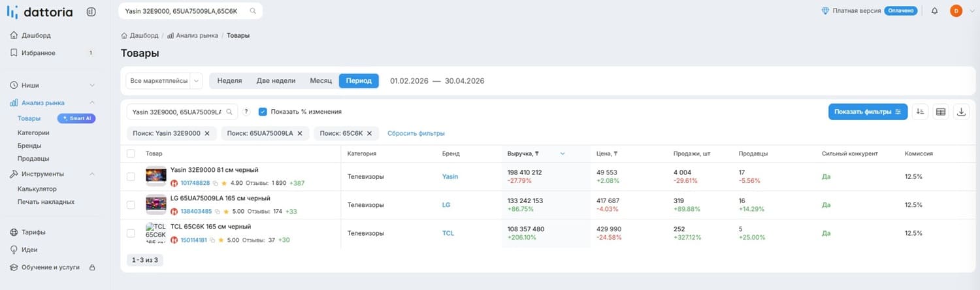Screen dimensions: 980x290
Task: Open Печать накладных tool
Action: pyautogui.click(x=46, y=202)
